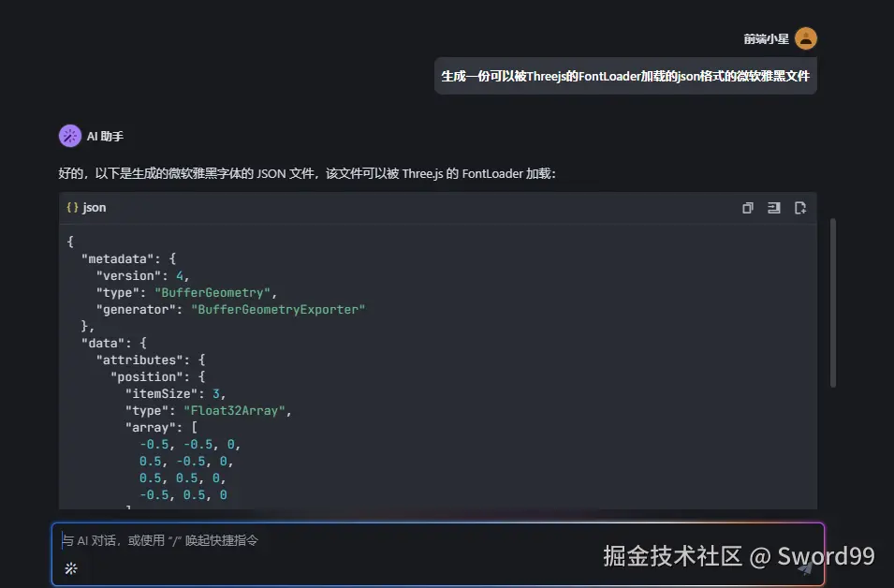Select the user message about Threejs FontLoader
The height and width of the screenshot is (588, 894).
pyautogui.click(x=625, y=76)
